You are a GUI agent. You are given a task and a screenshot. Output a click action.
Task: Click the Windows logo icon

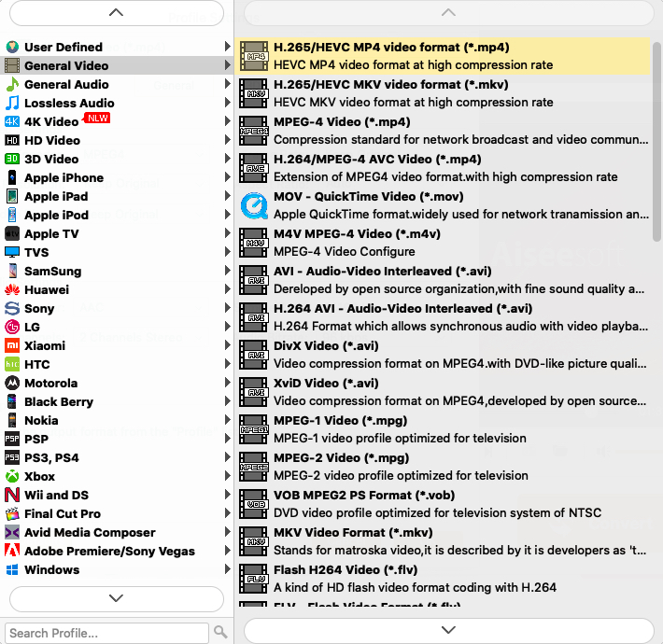click(x=12, y=569)
